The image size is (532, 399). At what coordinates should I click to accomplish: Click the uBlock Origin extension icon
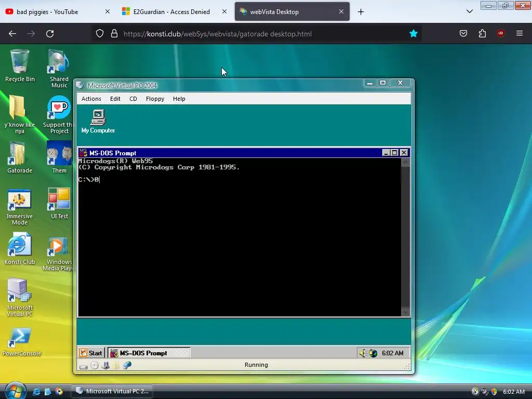pyautogui.click(x=500, y=33)
